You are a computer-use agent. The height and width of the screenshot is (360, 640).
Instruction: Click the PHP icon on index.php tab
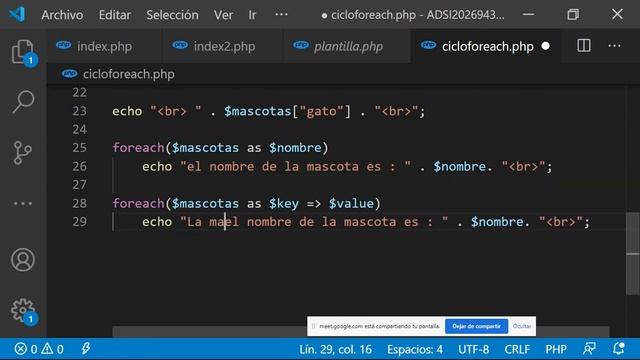point(64,45)
